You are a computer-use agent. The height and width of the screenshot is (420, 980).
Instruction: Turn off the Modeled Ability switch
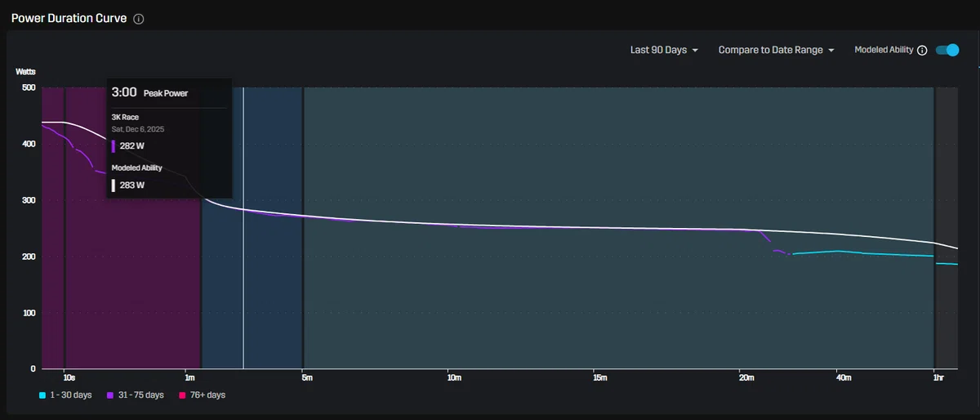(x=947, y=50)
